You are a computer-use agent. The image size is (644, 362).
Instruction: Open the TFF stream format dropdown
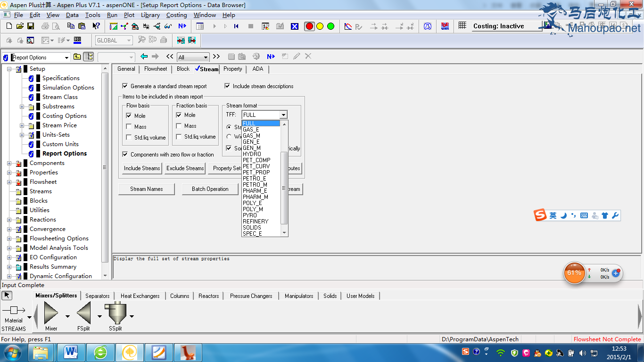283,115
